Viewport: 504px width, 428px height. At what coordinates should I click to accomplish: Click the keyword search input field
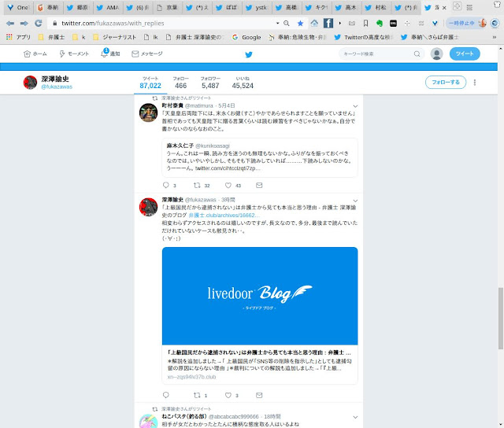[x=381, y=54]
